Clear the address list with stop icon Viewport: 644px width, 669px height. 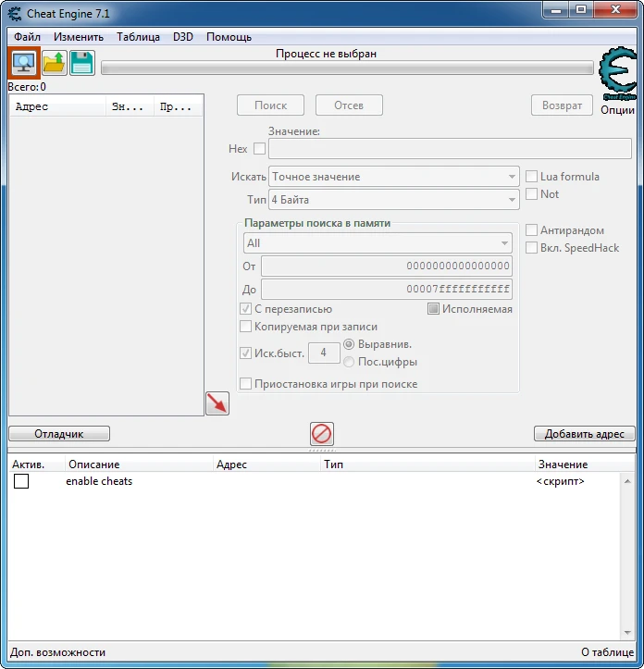point(321,434)
